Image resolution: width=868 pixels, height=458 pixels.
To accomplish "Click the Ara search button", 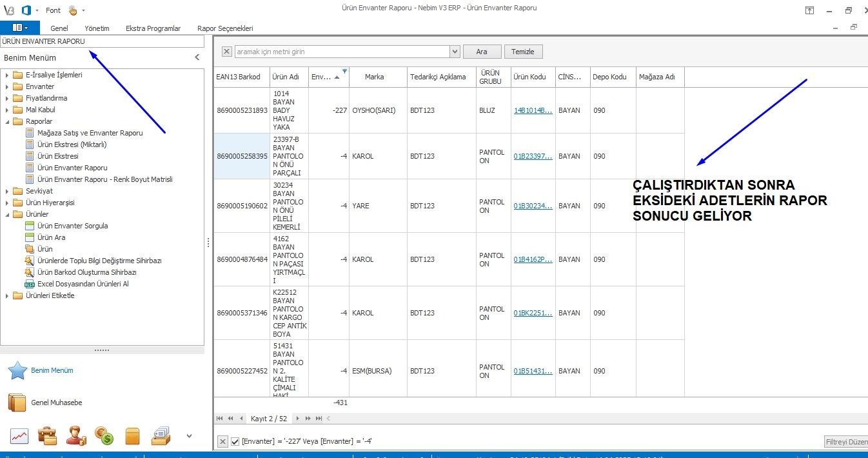I will pyautogui.click(x=482, y=52).
